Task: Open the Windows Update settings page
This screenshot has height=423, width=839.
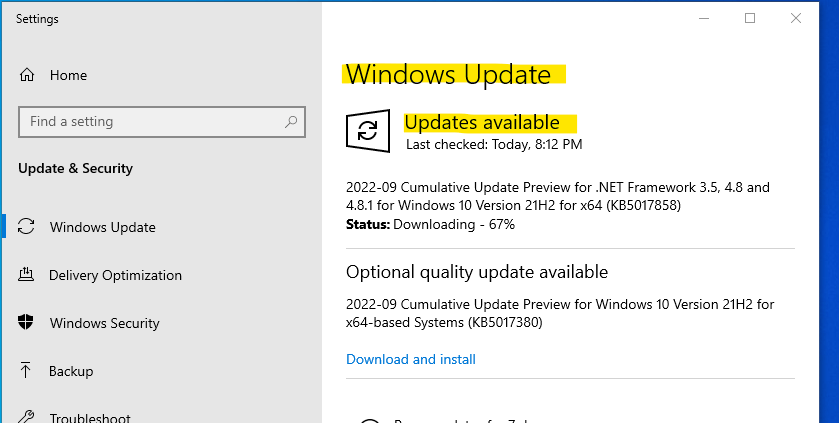Action: click(102, 227)
